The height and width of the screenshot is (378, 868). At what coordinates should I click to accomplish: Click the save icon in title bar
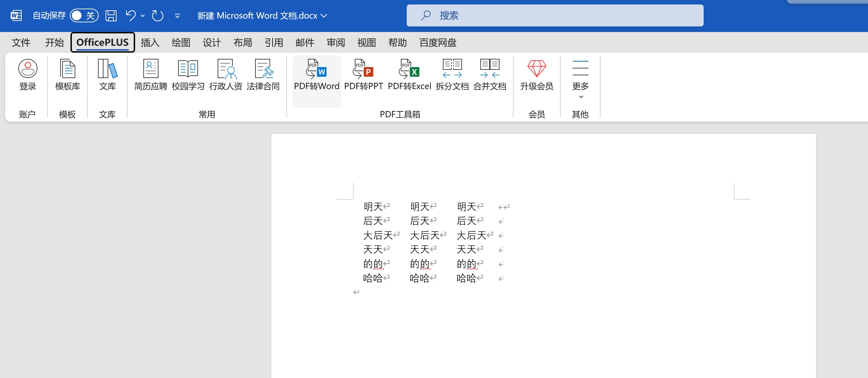pos(111,15)
